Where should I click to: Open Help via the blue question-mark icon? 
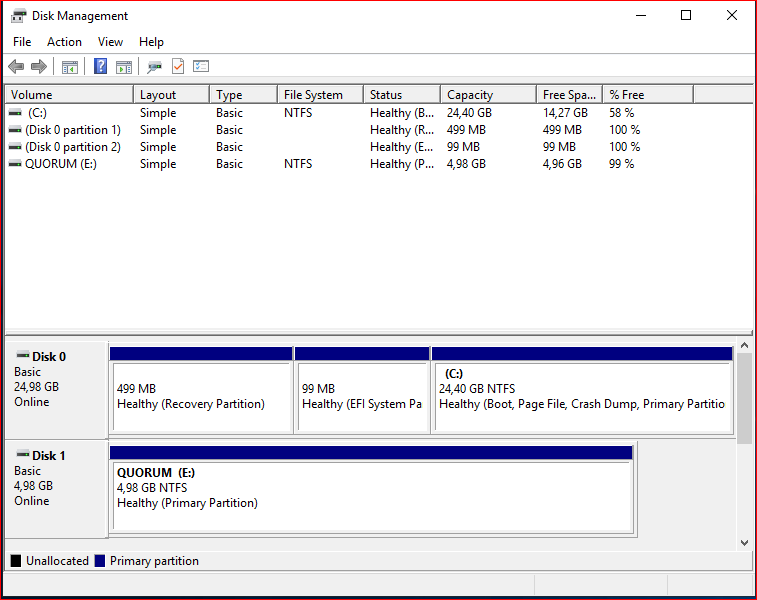(100, 66)
